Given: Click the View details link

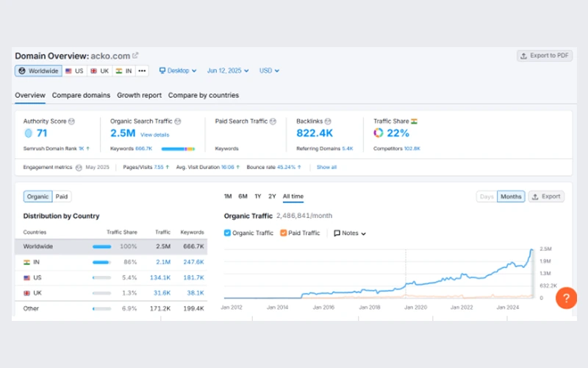Looking at the screenshot, I should point(154,135).
